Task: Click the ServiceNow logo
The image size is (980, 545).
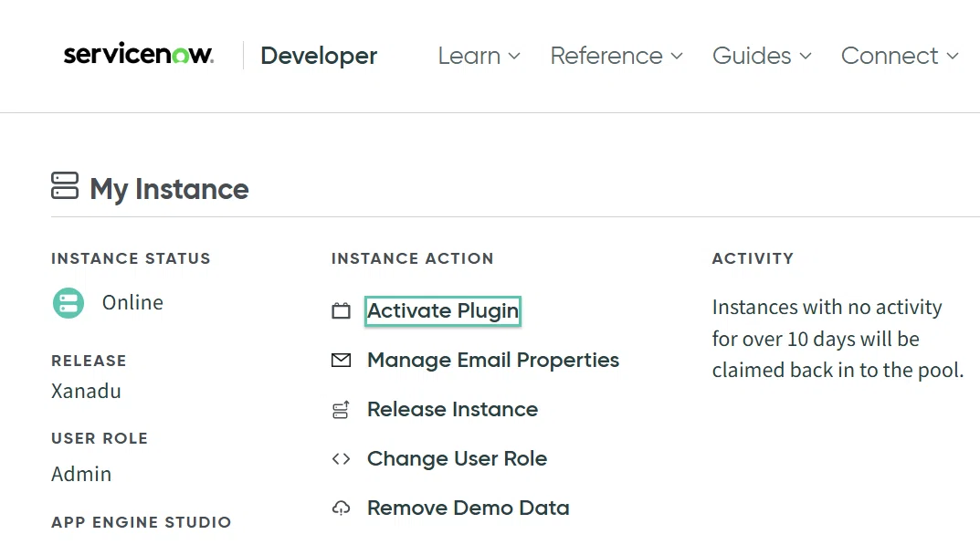Action: 138,54
